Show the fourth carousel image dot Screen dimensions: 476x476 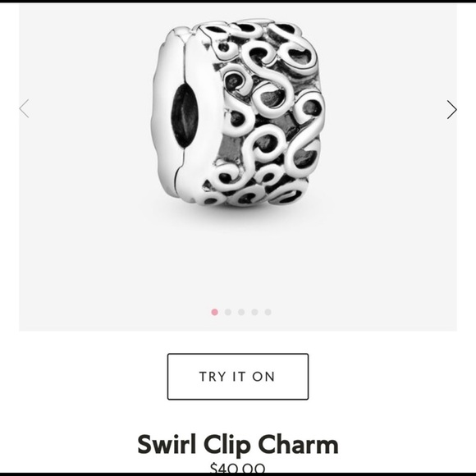[x=254, y=312]
